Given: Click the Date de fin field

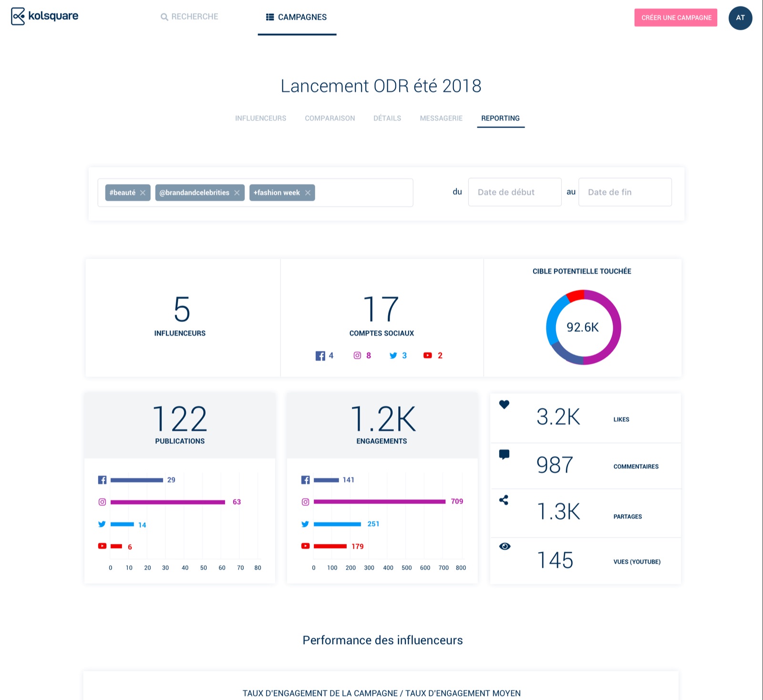Looking at the screenshot, I should pos(625,192).
